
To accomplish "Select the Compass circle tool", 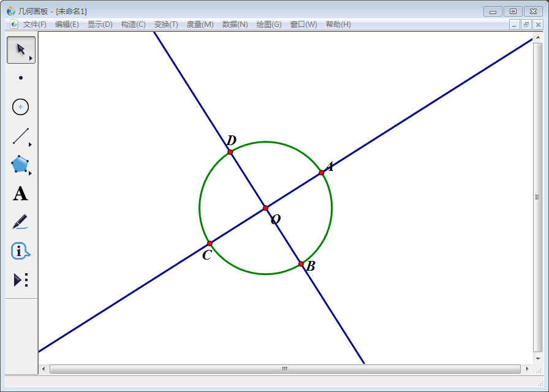I will [21, 107].
